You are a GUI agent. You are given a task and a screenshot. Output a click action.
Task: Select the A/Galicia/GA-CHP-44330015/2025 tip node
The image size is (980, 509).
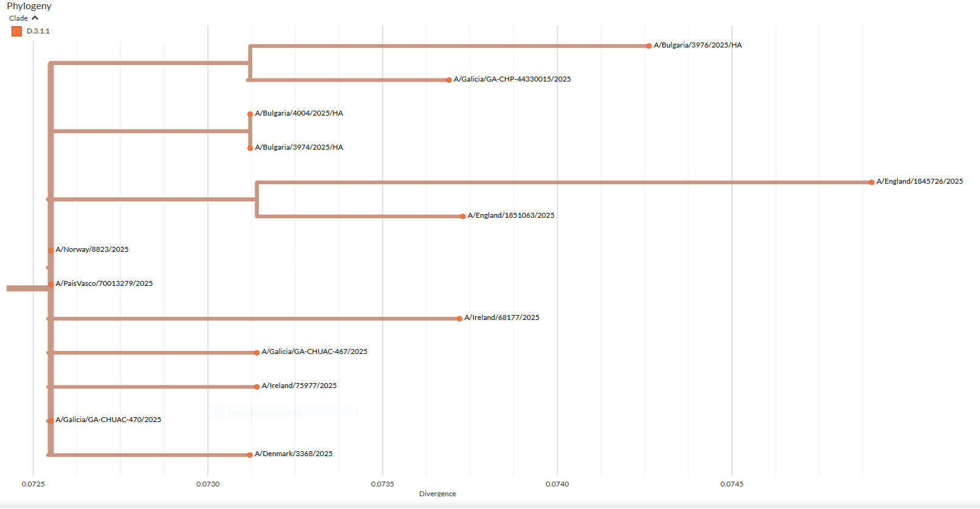pos(449,80)
